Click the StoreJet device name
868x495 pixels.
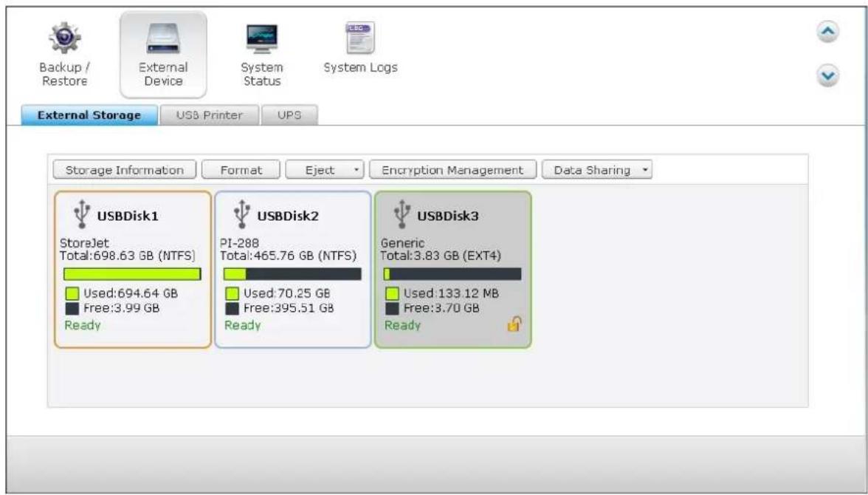click(84, 243)
